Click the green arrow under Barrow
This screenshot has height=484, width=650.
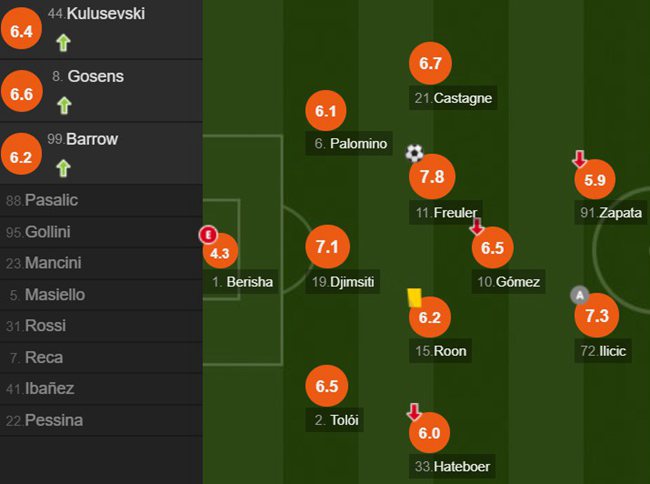(x=63, y=168)
